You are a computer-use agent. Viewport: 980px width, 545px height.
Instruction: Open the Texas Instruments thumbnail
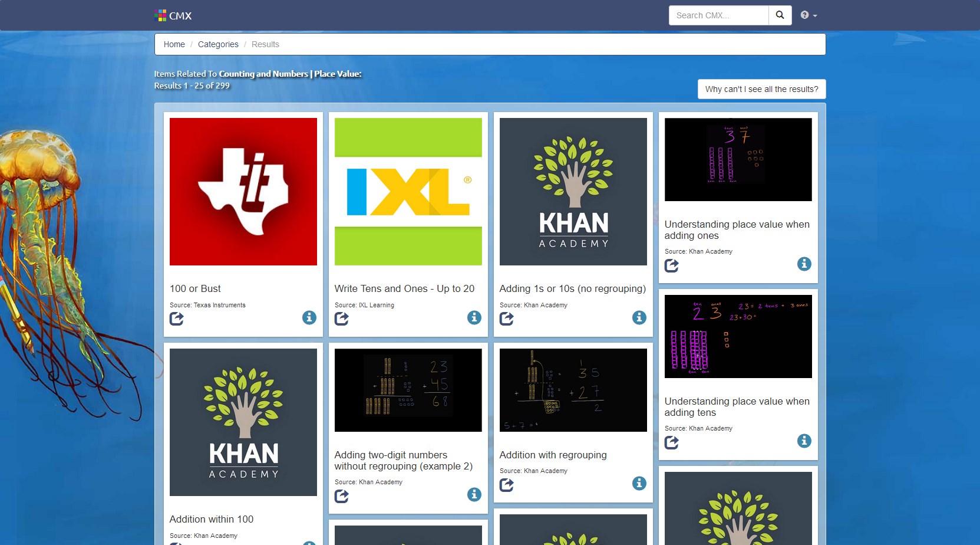click(x=243, y=192)
